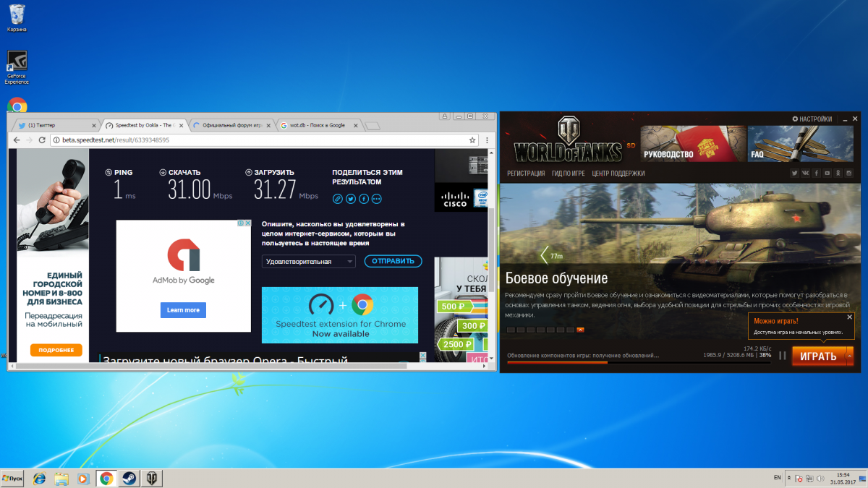Select first slide indicator square on banner
Viewport: 868px width, 488px height.
click(x=511, y=330)
